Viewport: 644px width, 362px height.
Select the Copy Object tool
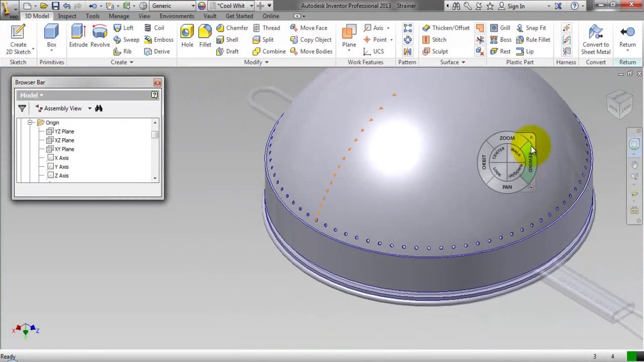click(x=310, y=40)
